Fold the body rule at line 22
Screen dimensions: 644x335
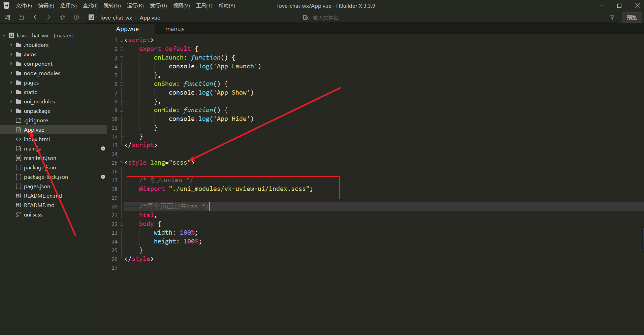[122, 224]
